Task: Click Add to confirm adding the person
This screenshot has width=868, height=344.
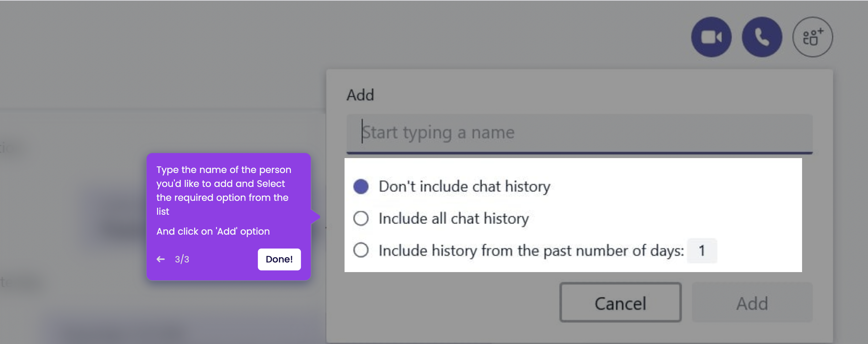Action: (x=752, y=303)
